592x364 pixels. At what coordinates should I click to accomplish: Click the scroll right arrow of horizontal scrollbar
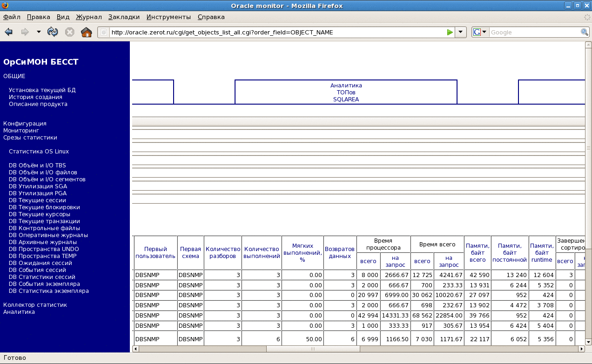click(581, 349)
